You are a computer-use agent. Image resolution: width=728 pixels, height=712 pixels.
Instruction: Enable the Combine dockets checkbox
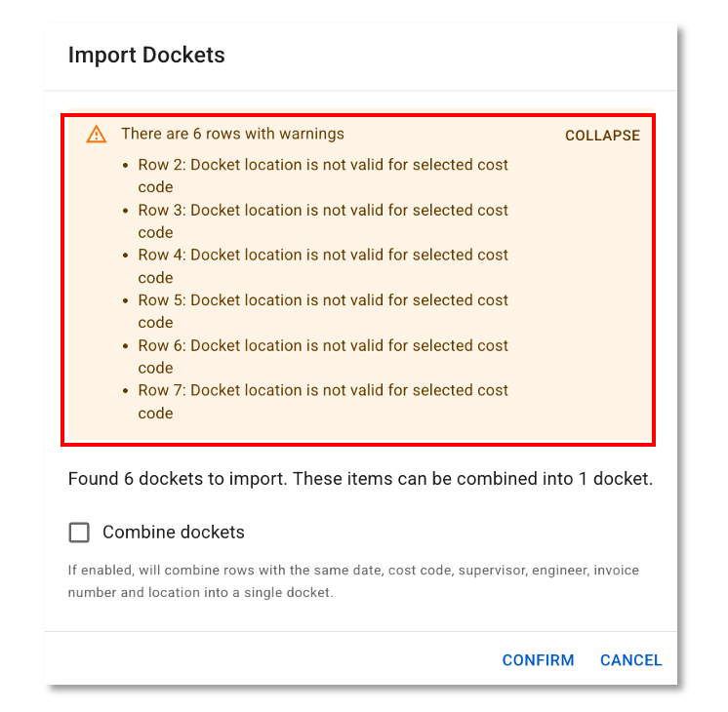point(79,533)
